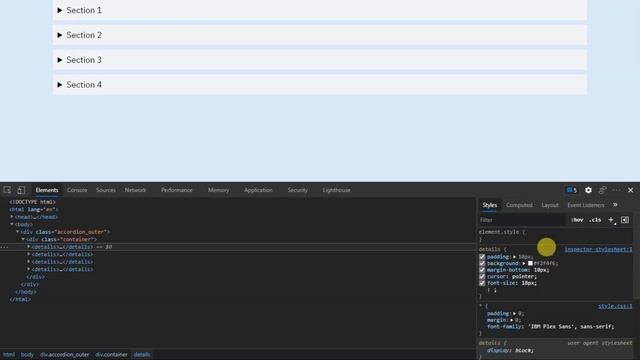
Task: Expand the background shorthand in details rule
Action: point(524,263)
